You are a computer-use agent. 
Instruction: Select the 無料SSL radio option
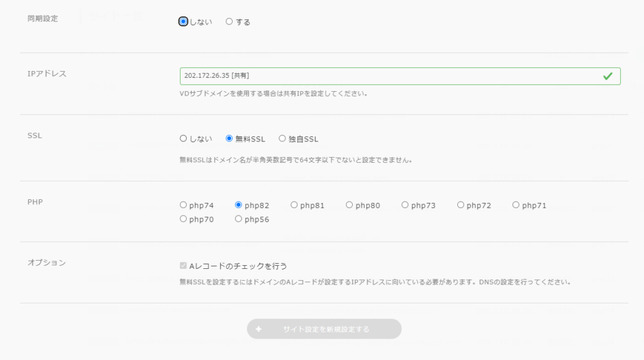[x=230, y=139]
